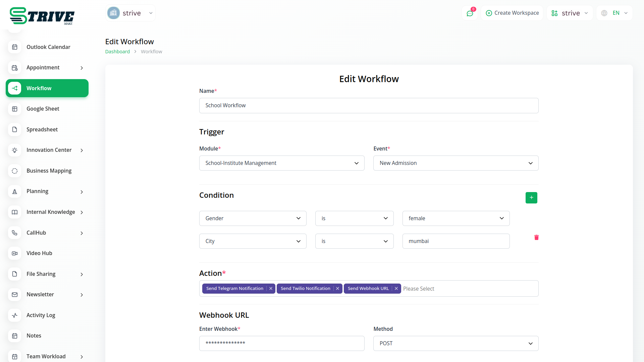Click the Create Workspace button
644x362 pixels.
[512, 13]
